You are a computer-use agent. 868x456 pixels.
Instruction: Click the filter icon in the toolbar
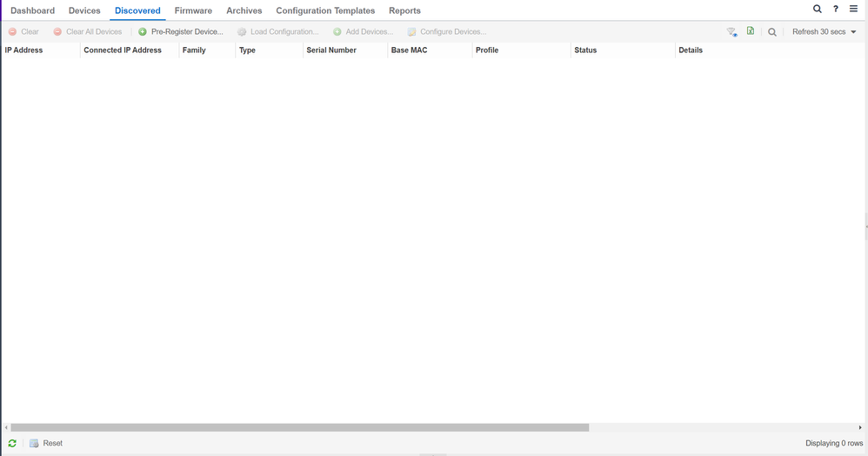(x=731, y=32)
